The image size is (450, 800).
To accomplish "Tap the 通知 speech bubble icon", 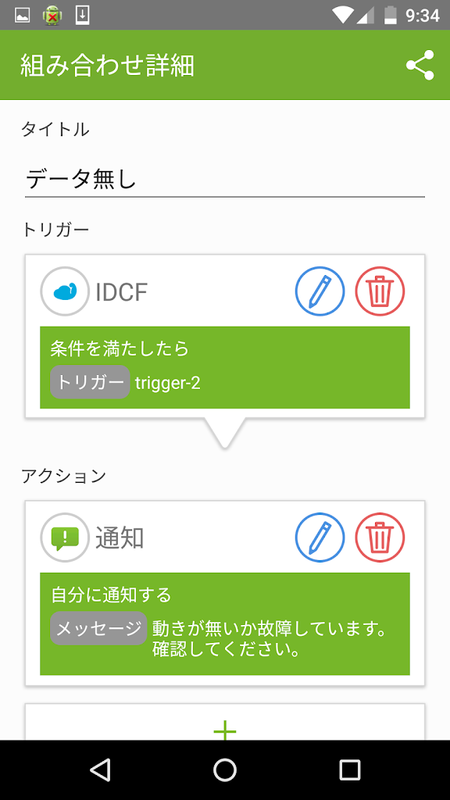I will pos(65,538).
